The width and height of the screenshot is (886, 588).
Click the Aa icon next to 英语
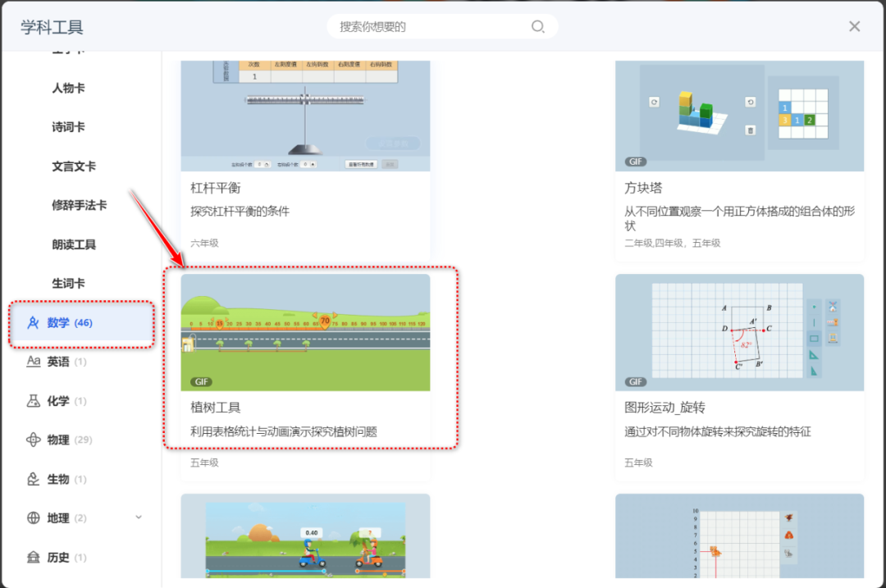coord(34,361)
